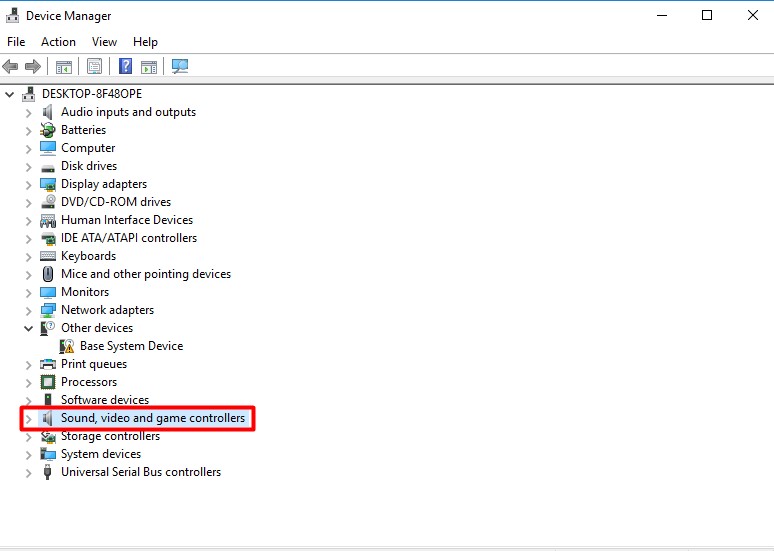Collapse the Other devices category
Viewport: 774px width, 551px height.
29,328
